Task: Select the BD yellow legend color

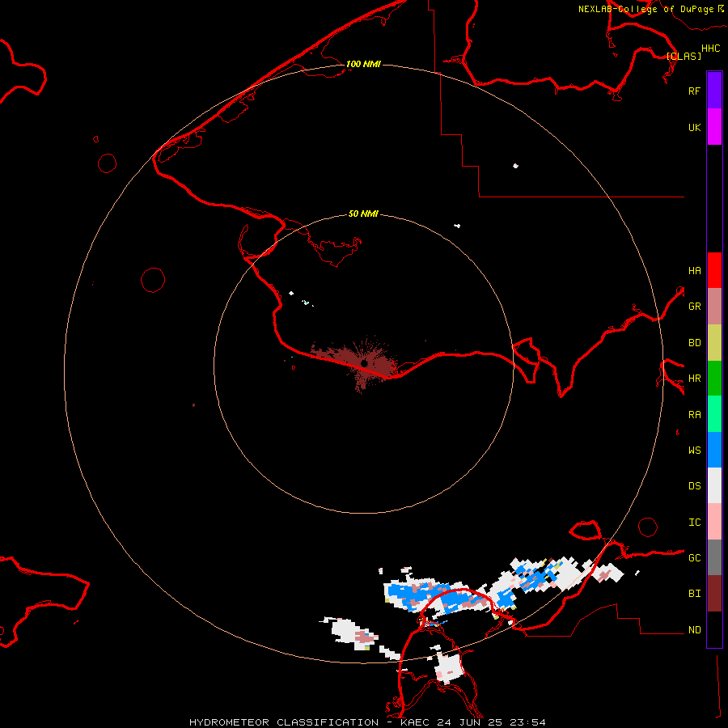Action: pos(714,343)
